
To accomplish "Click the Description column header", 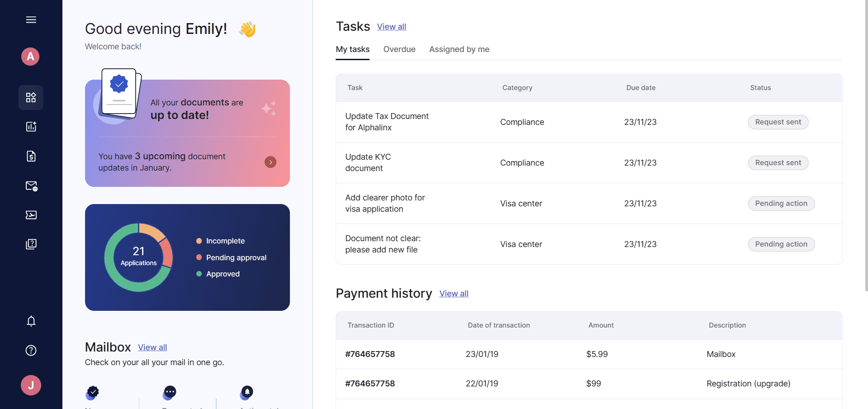I will [x=727, y=325].
